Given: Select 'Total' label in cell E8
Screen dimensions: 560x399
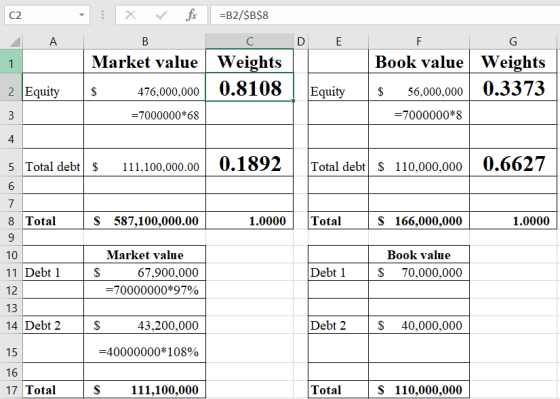Looking at the screenshot, I should tap(338, 221).
